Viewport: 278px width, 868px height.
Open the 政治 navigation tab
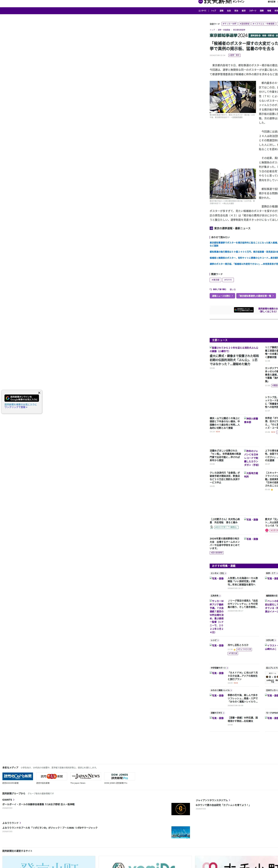236,11
